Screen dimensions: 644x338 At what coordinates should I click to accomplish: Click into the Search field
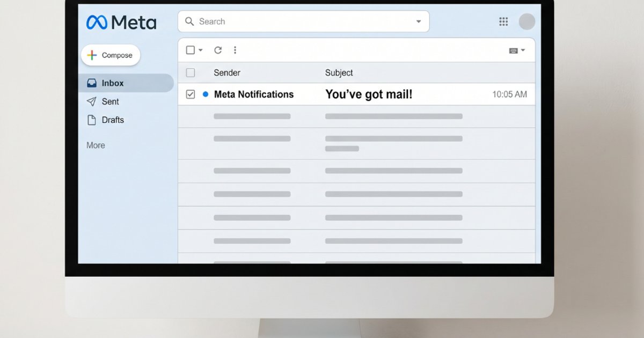pyautogui.click(x=304, y=21)
